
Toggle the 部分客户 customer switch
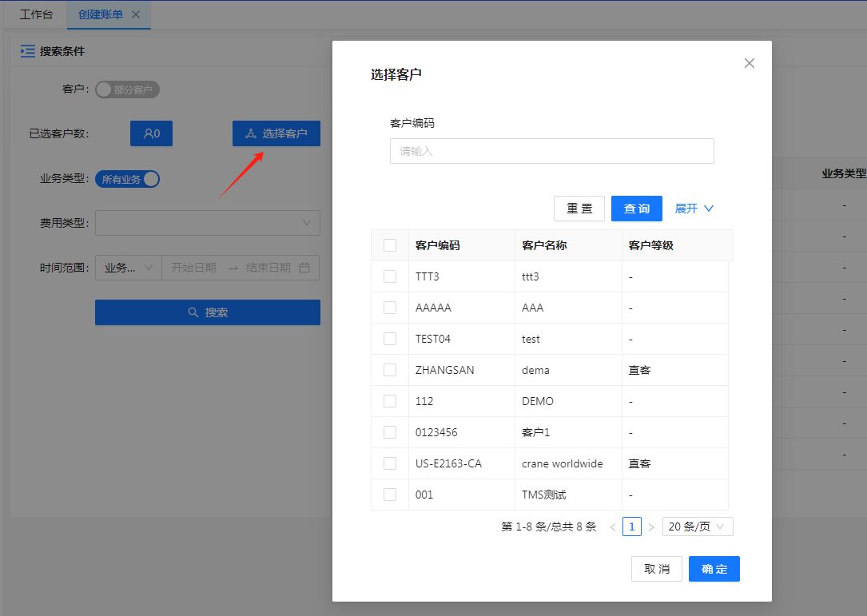point(127,89)
